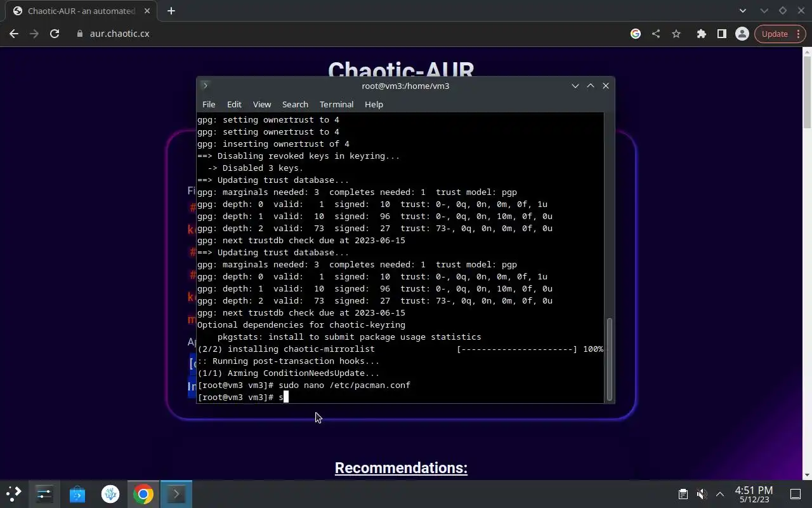Close the terminal window

point(606,86)
